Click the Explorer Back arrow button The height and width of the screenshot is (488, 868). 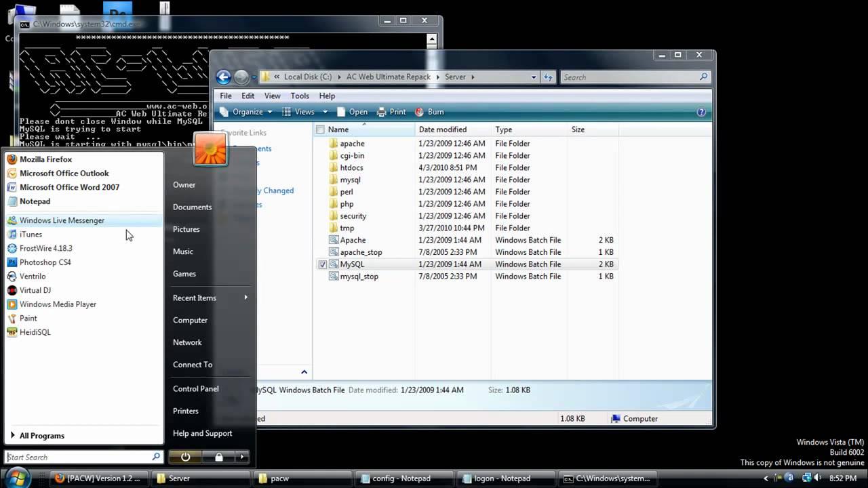(223, 77)
